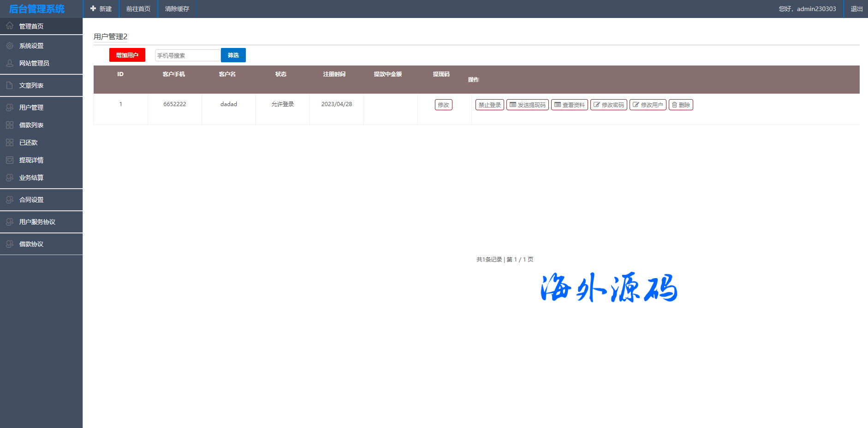
Task: Click the grid icon beside 已还款
Action: (x=10, y=143)
